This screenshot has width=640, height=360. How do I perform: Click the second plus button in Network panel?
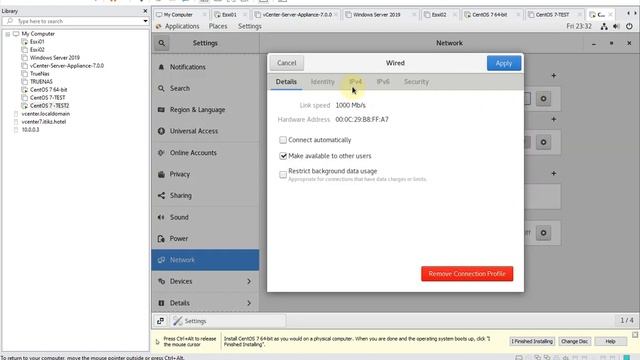pyautogui.click(x=553, y=119)
